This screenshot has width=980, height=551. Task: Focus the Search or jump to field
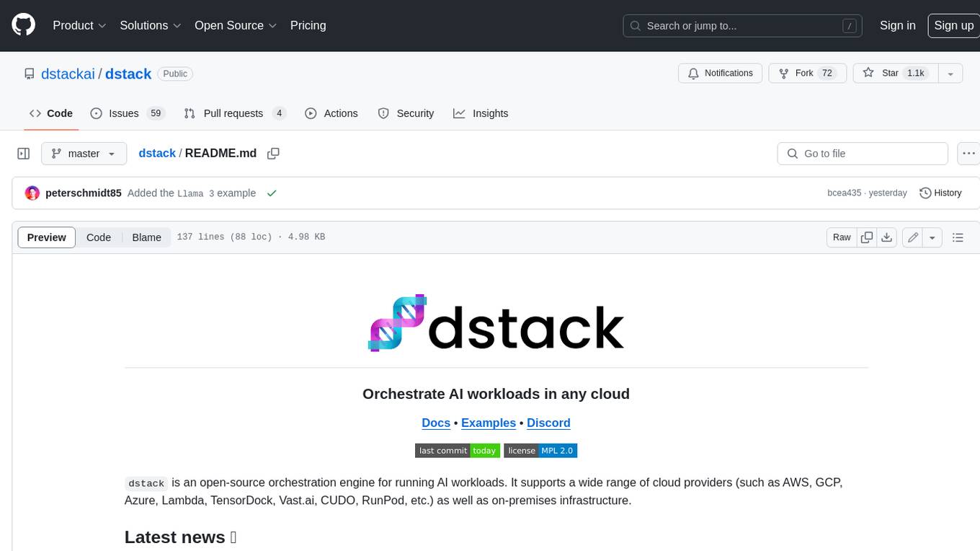click(744, 25)
